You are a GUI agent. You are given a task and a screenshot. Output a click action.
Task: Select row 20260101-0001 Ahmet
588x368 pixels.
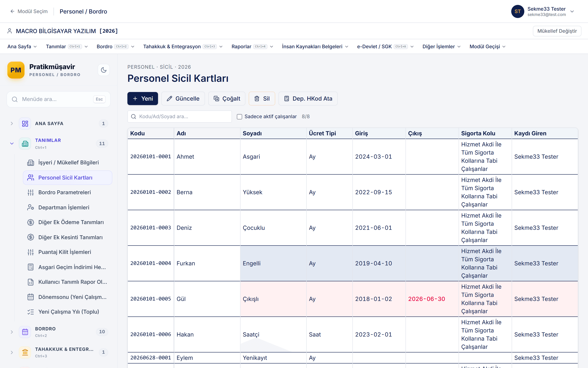click(x=353, y=157)
